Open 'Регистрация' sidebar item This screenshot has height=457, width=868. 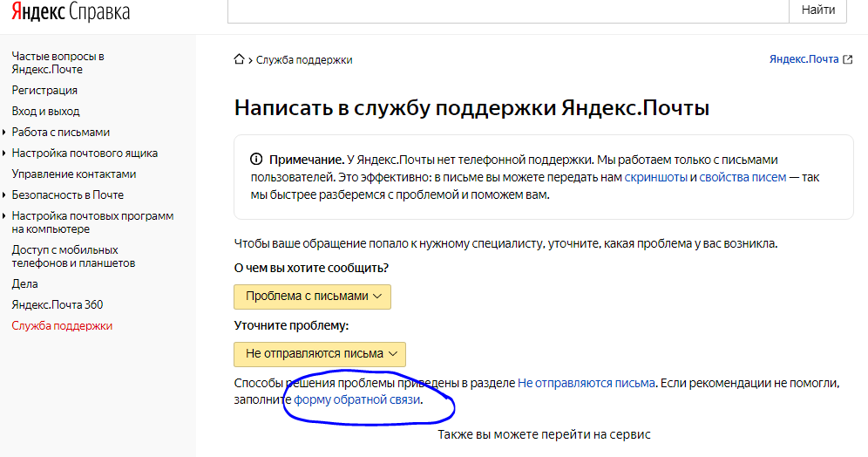click(44, 91)
